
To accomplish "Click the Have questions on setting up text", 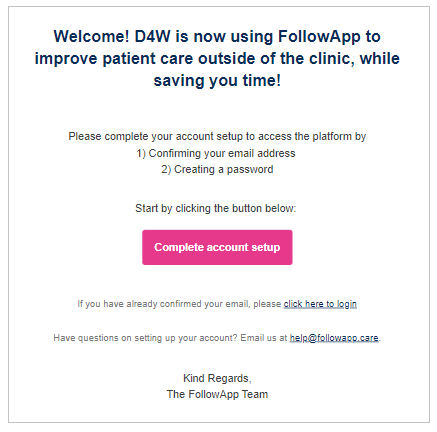I will 145,338.
